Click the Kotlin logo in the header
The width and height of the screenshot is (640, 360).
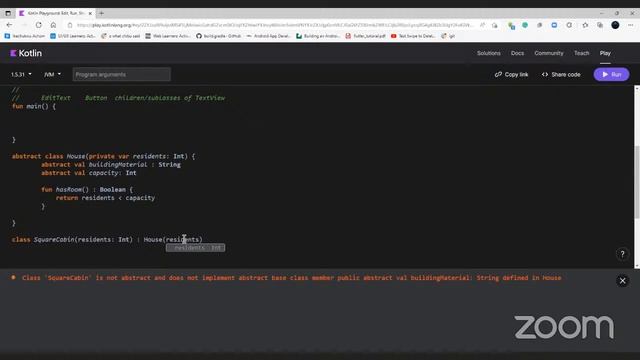[26, 53]
